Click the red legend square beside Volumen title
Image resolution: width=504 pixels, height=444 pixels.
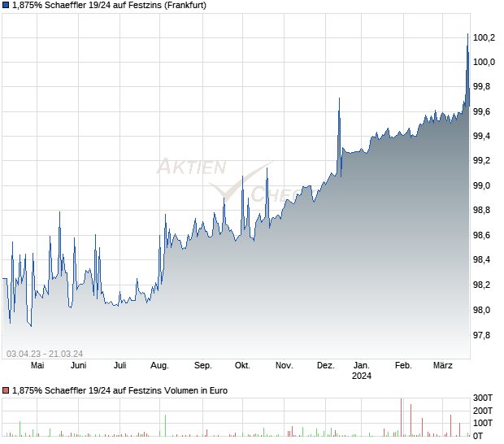coord(6,390)
